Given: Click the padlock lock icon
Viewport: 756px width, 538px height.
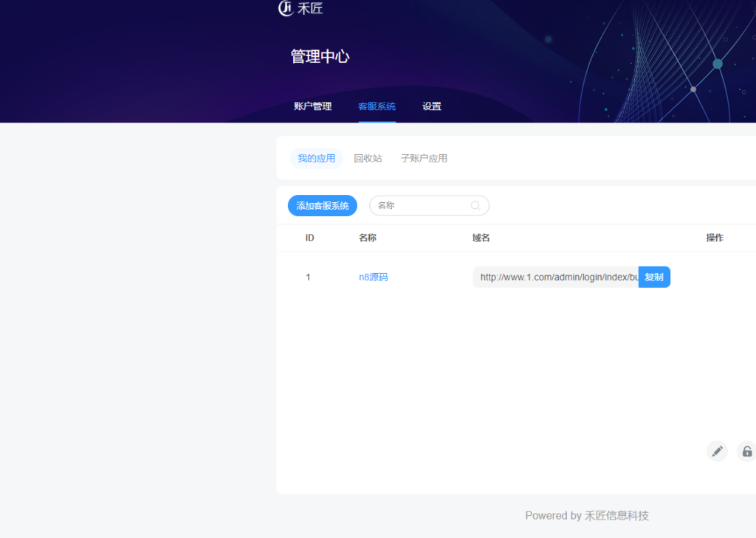Looking at the screenshot, I should 747,451.
